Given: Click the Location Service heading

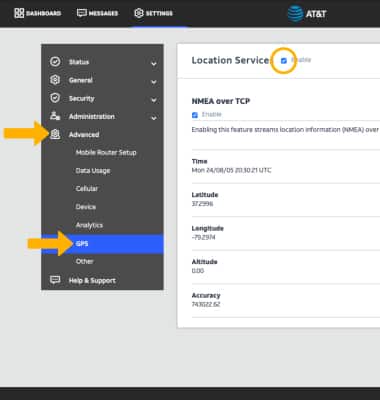Looking at the screenshot, I should [x=231, y=60].
